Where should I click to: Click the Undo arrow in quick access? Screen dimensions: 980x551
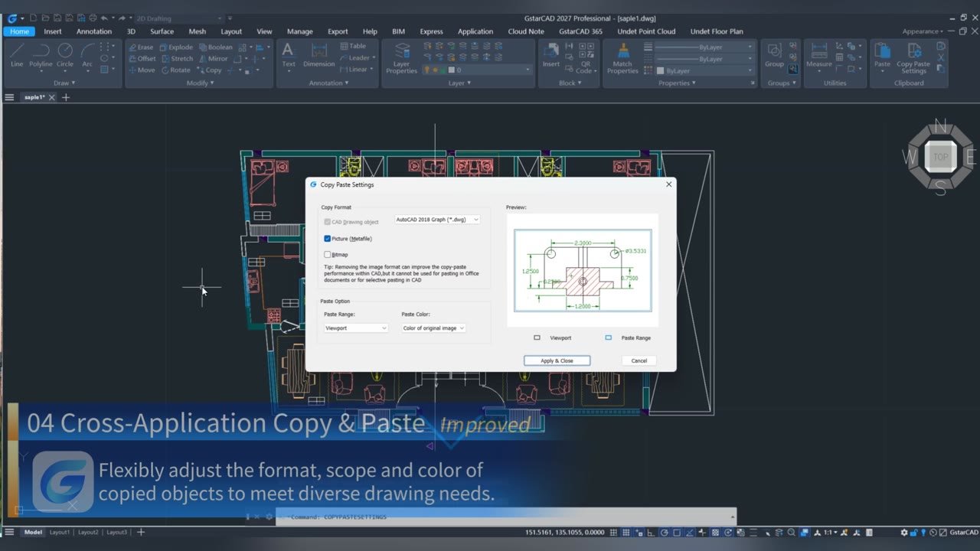103,18
